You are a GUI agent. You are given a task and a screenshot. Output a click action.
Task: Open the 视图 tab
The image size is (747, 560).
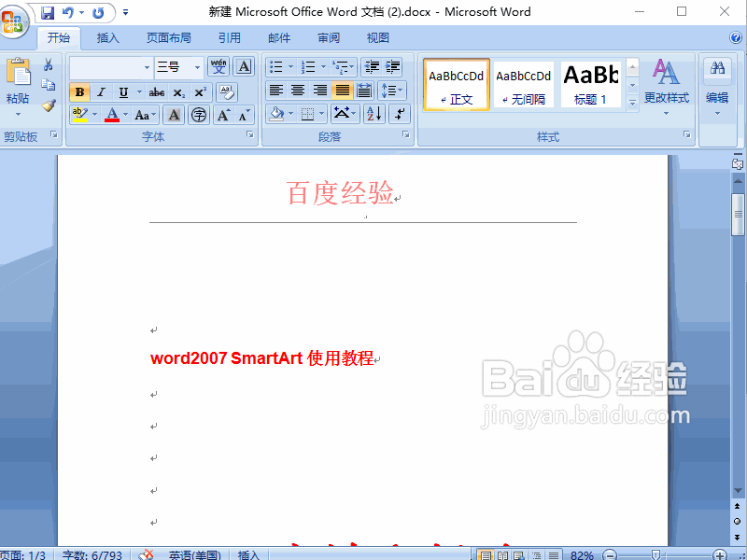378,37
